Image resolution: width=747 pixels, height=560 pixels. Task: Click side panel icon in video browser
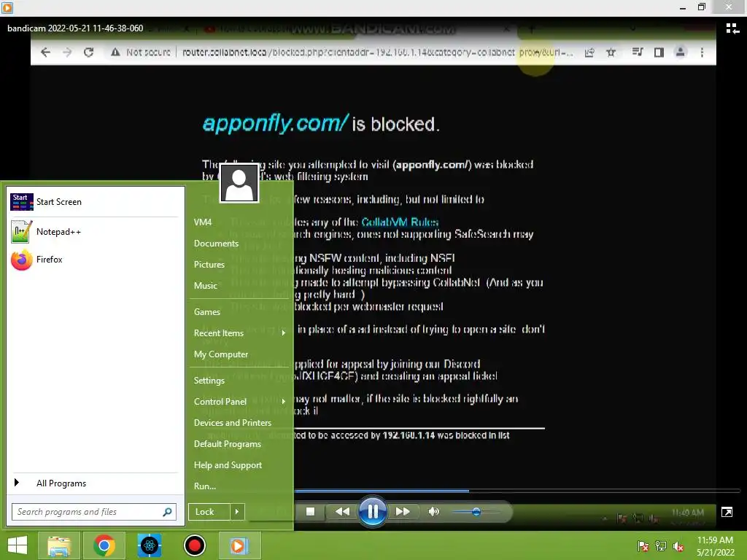tap(659, 52)
